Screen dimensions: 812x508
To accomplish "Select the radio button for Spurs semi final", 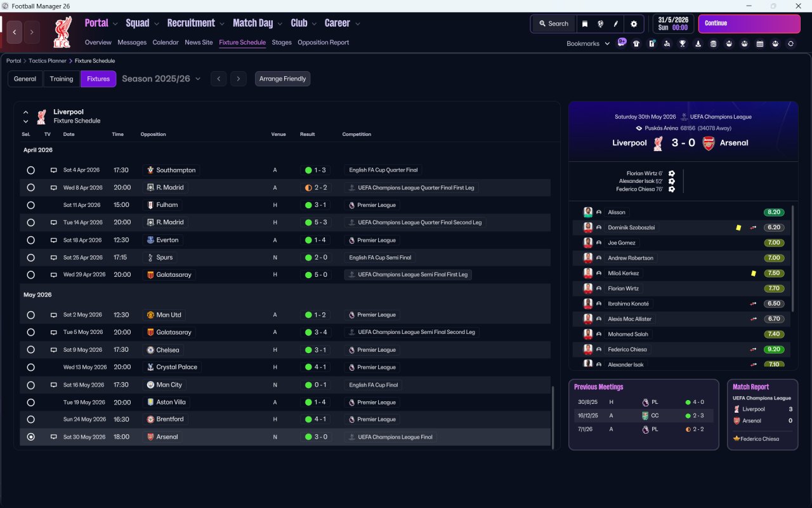I will [30, 258].
